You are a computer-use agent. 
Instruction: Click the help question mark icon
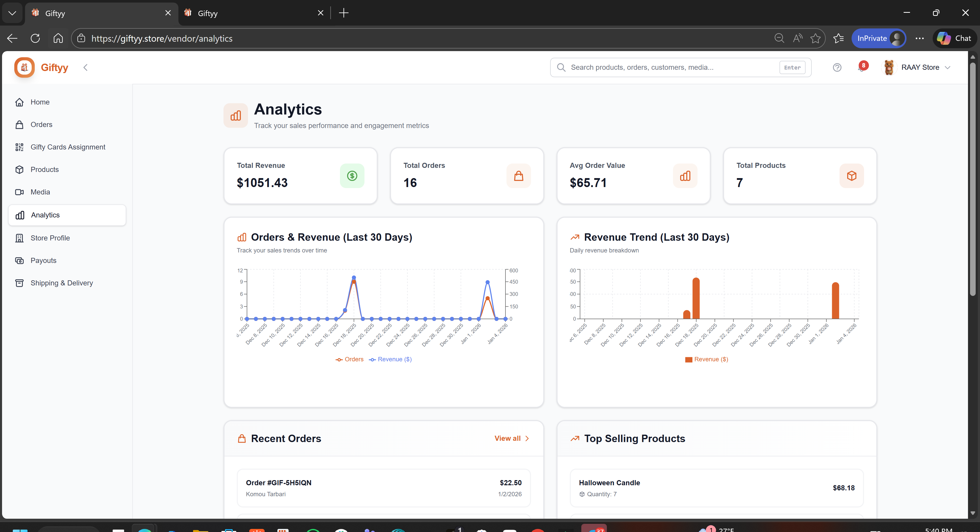[837, 67]
